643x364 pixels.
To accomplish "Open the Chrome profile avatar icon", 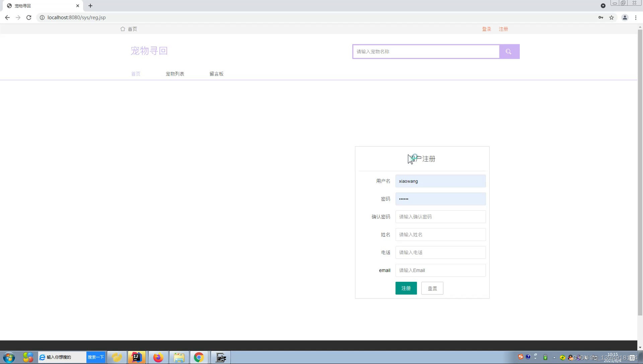I will pos(625,17).
